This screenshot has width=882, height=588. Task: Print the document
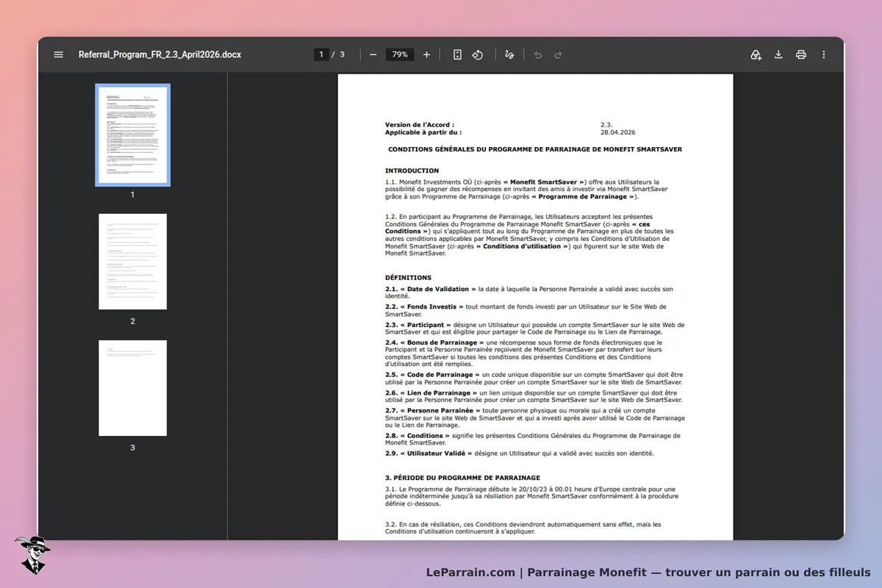click(801, 54)
